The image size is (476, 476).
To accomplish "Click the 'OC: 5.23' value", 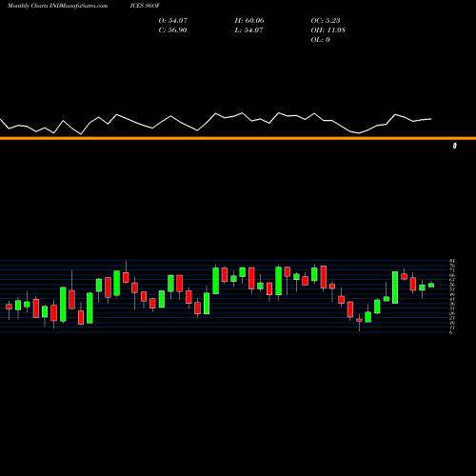I will point(326,20).
